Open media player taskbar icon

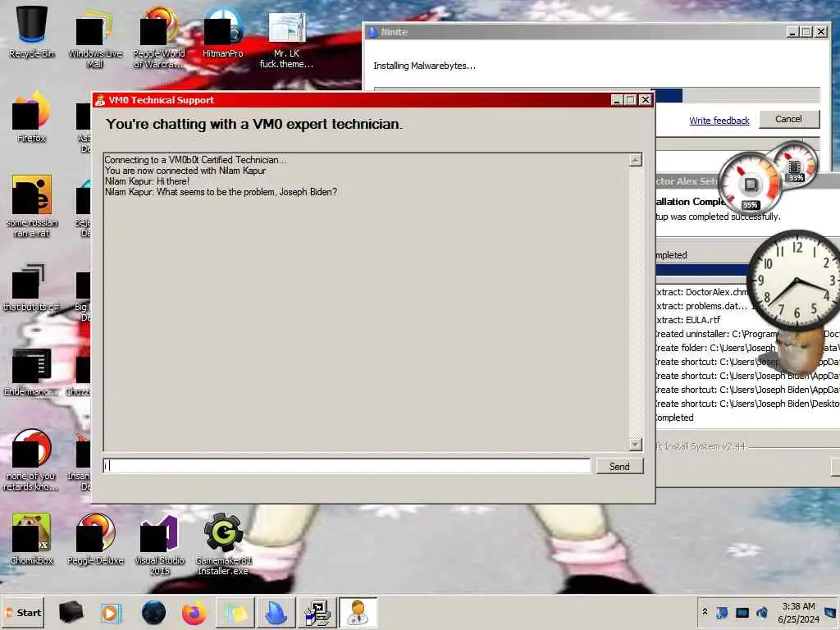pos(112,612)
